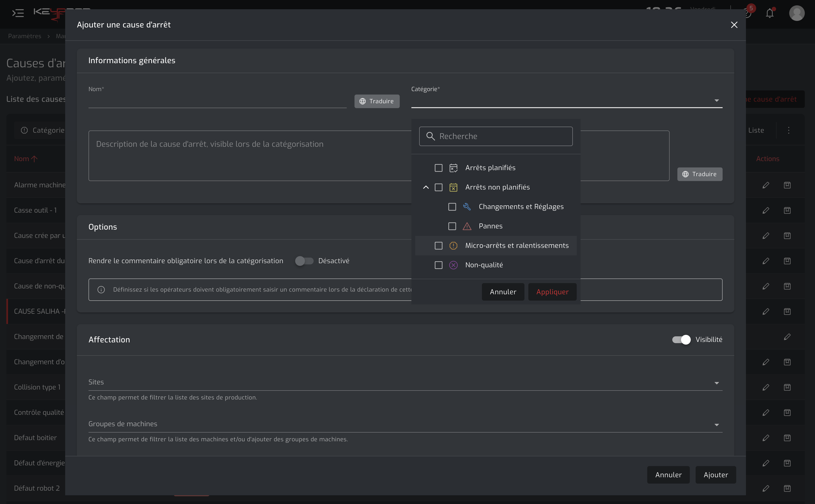
Task: Click the archive icon for Casse outil - 1
Action: click(x=787, y=210)
